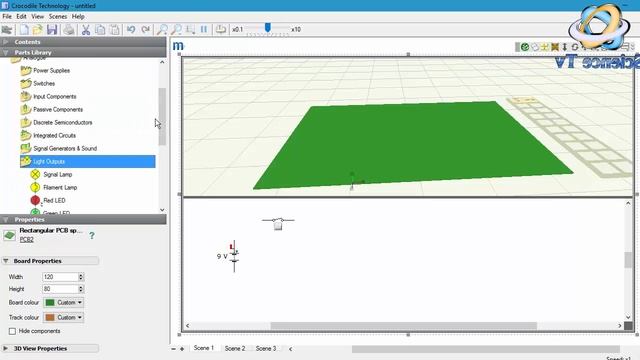640x360 pixels.
Task: Click the Width spinner arrows
Action: click(x=81, y=277)
